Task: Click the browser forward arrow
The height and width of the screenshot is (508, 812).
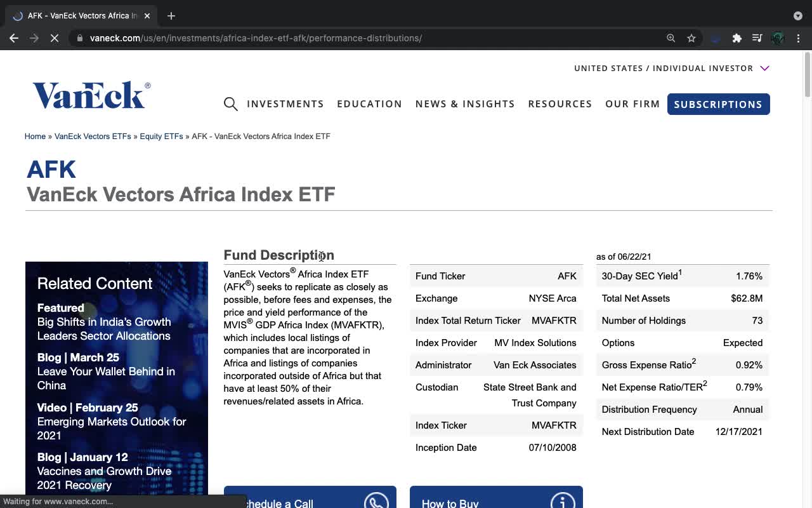Action: pyautogui.click(x=34, y=38)
